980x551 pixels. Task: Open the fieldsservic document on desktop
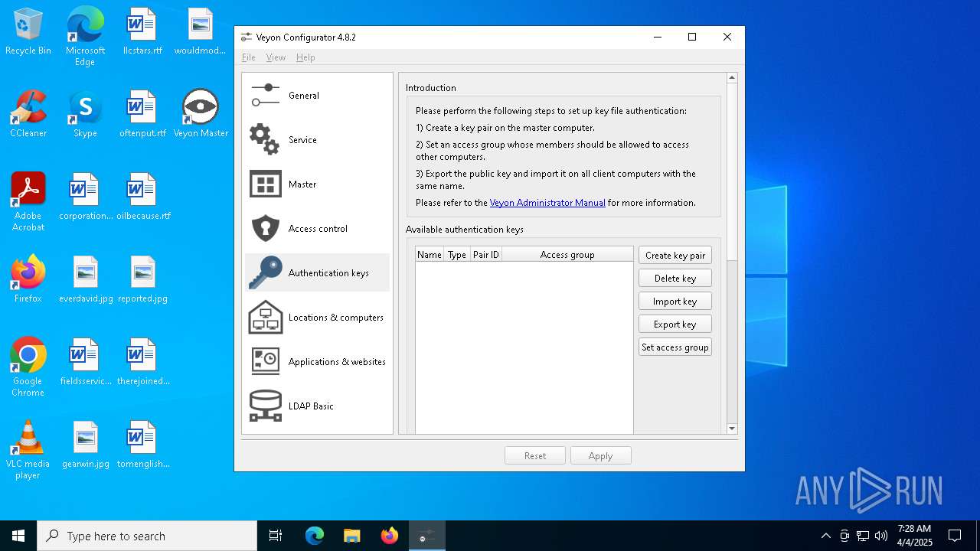pyautogui.click(x=85, y=362)
